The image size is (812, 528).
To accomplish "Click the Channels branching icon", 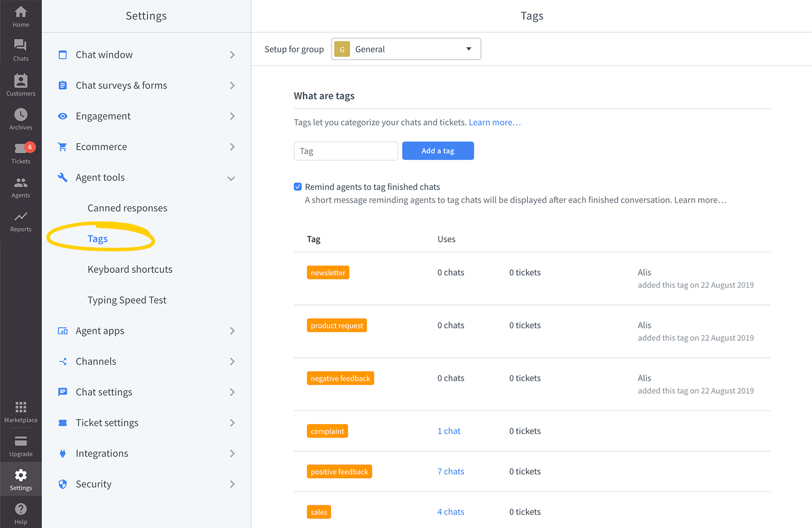I will click(63, 361).
